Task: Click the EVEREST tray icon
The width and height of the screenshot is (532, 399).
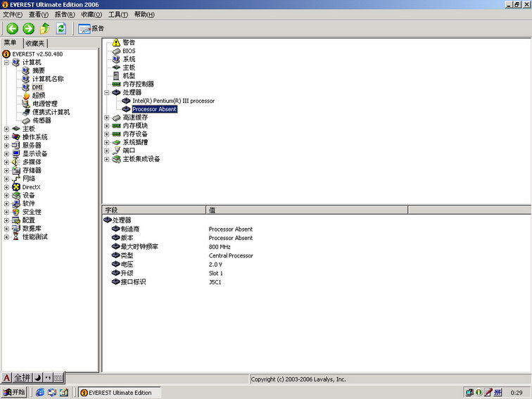Action: click(479, 392)
